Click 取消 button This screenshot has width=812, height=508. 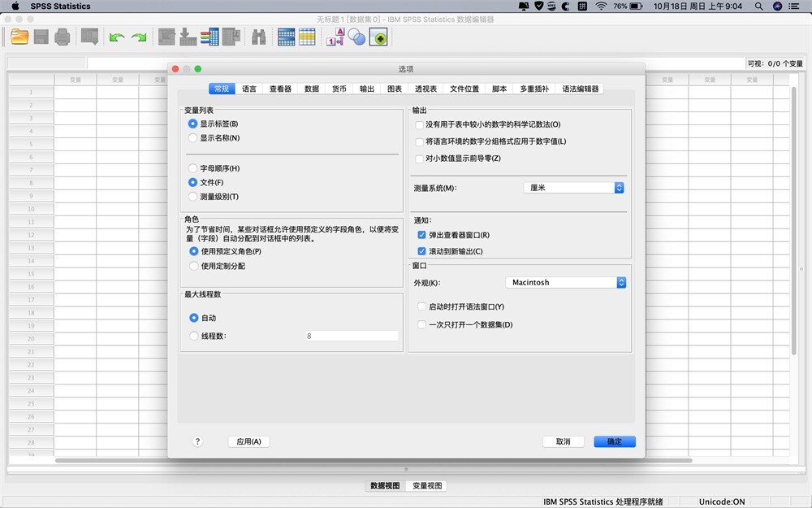click(564, 441)
